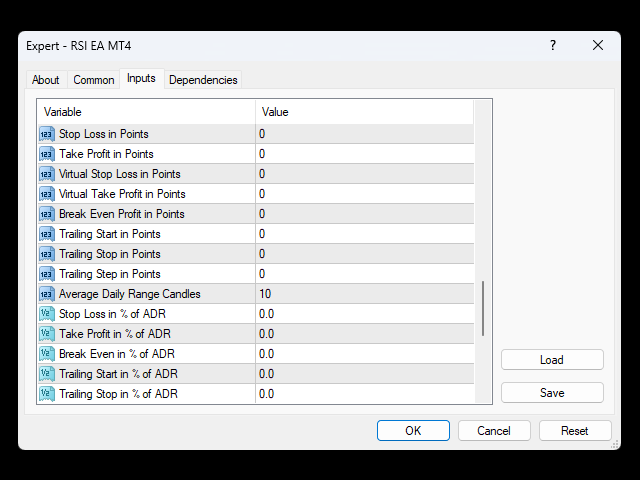
Task: Click the double-type icon beside Stop Loss in % of ADR
Action: pos(47,314)
